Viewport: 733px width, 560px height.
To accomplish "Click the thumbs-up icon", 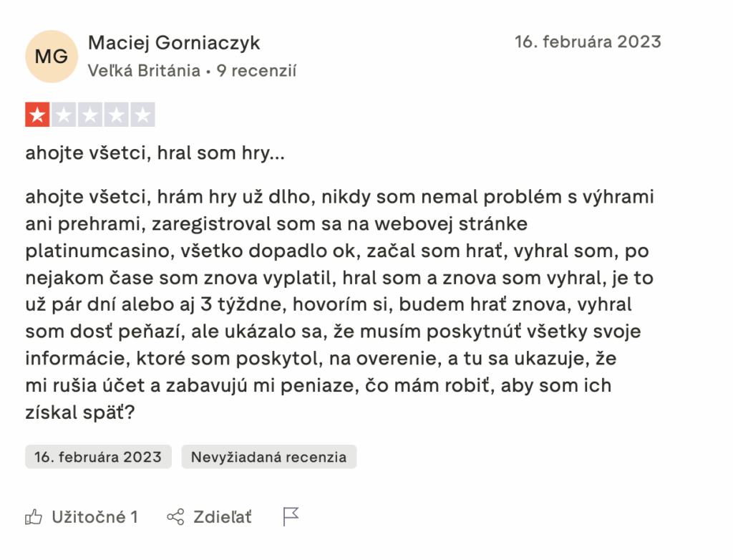I will pyautogui.click(x=34, y=516).
